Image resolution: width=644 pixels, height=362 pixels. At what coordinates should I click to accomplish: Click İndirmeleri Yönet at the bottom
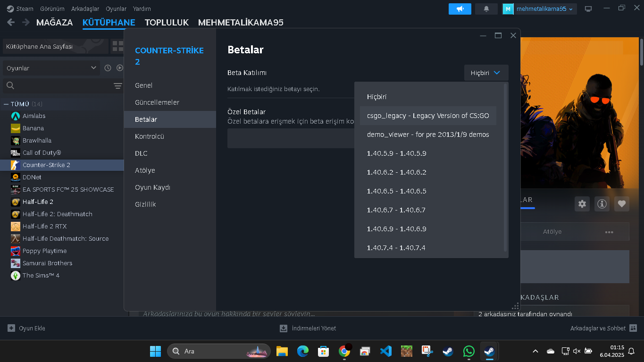tap(308, 328)
